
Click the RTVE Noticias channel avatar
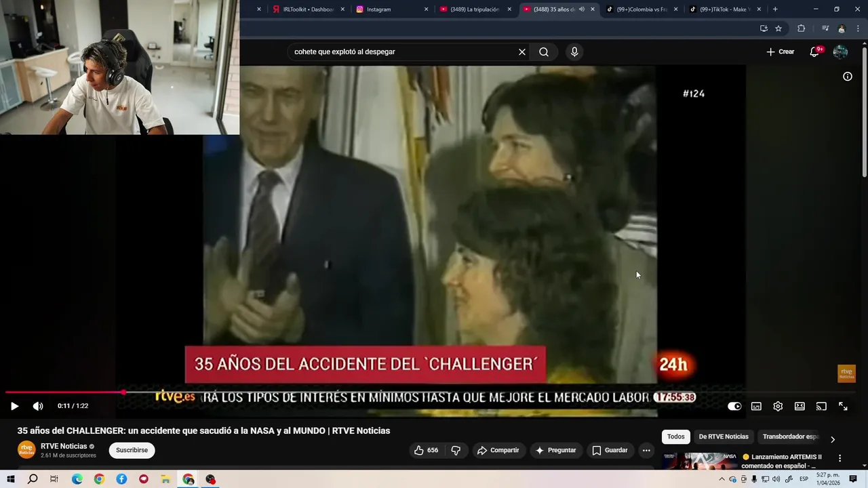click(x=26, y=450)
